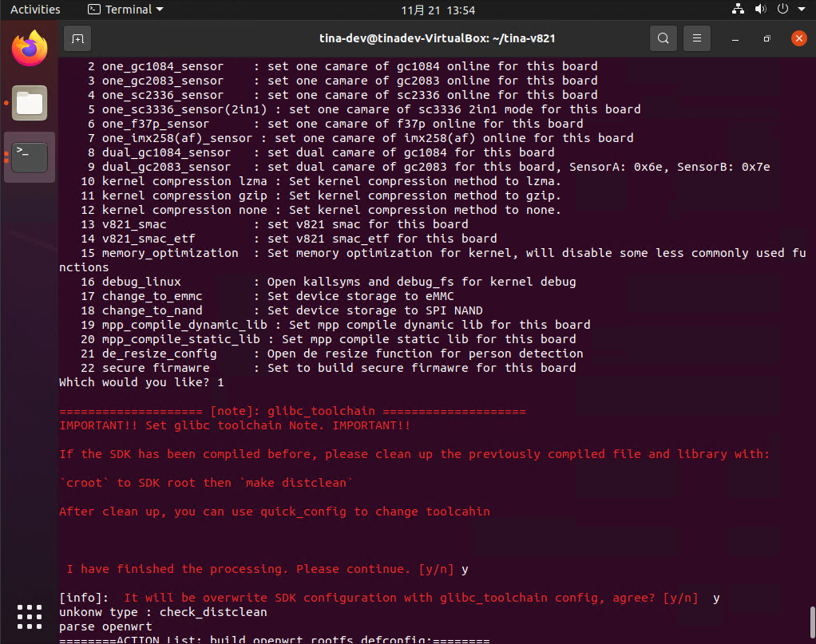The width and height of the screenshot is (816, 644).
Task: Open search in the Terminal header
Action: pyautogui.click(x=663, y=38)
